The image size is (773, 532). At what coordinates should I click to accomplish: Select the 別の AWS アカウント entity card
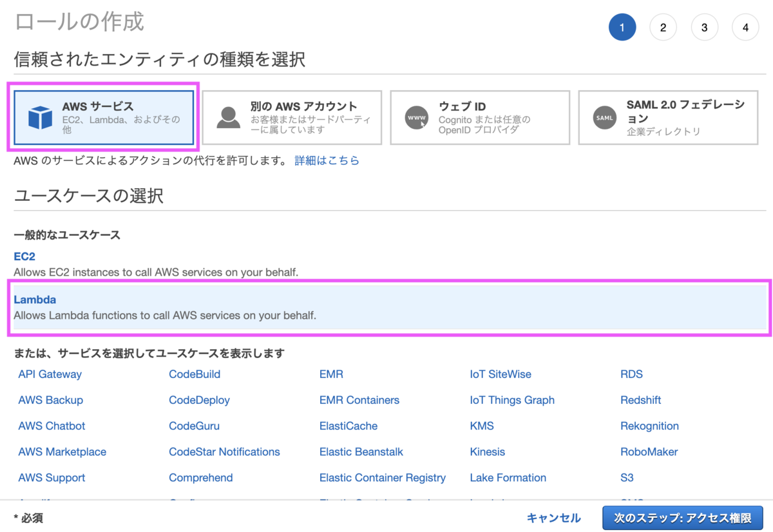pos(292,117)
